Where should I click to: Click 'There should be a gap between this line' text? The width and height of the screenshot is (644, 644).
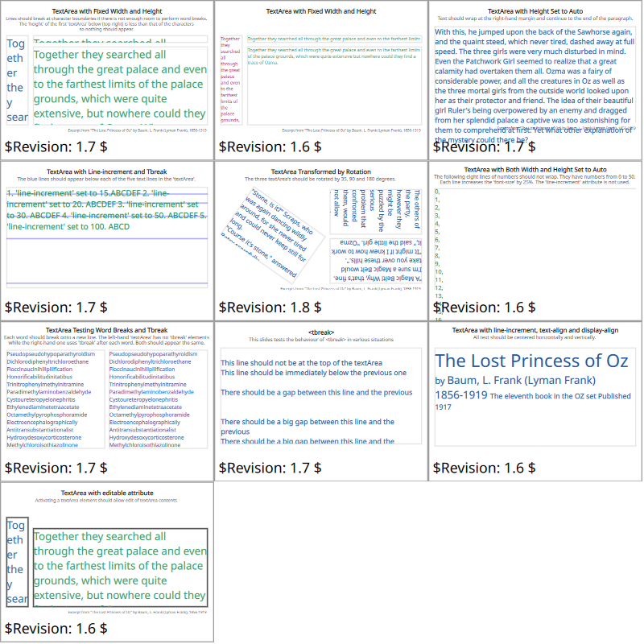pyautogui.click(x=316, y=393)
